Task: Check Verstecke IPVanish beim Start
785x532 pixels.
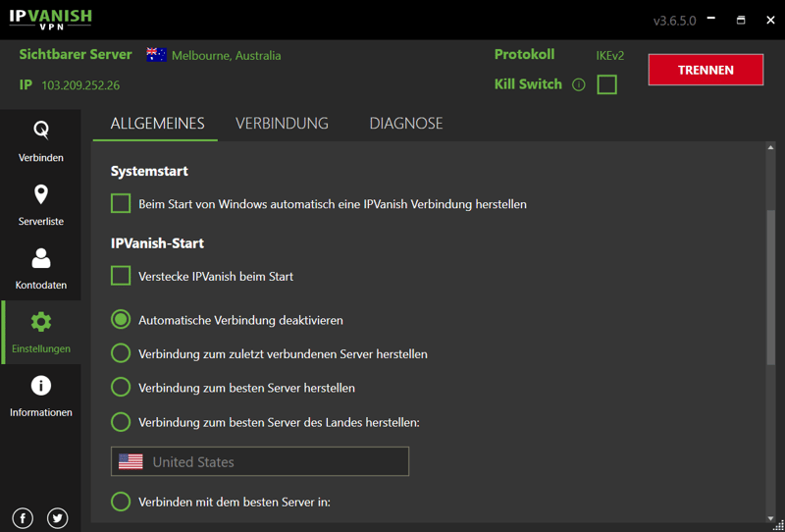Action: pyautogui.click(x=121, y=276)
